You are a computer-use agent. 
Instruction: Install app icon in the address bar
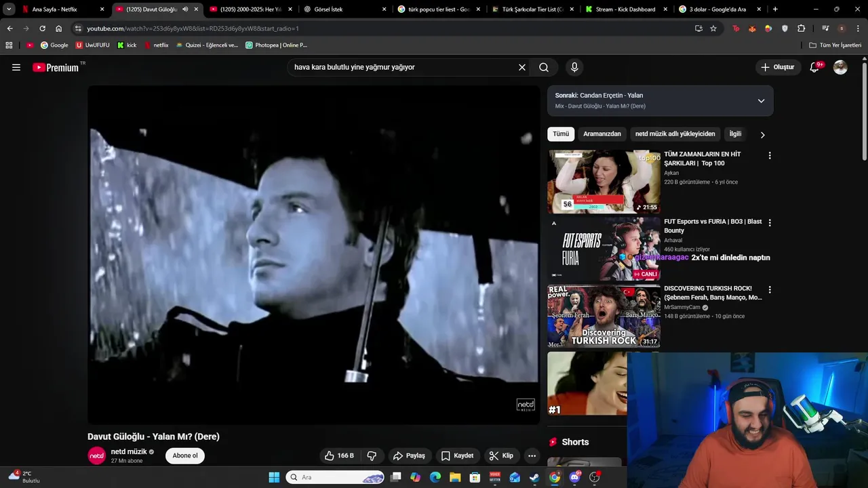click(698, 28)
